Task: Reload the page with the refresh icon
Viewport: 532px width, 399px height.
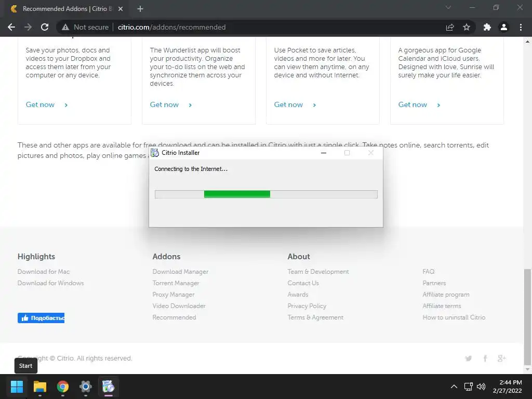Action: click(x=45, y=27)
